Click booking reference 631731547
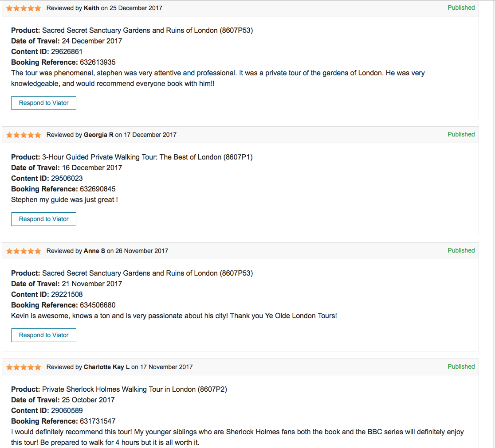 pos(98,421)
